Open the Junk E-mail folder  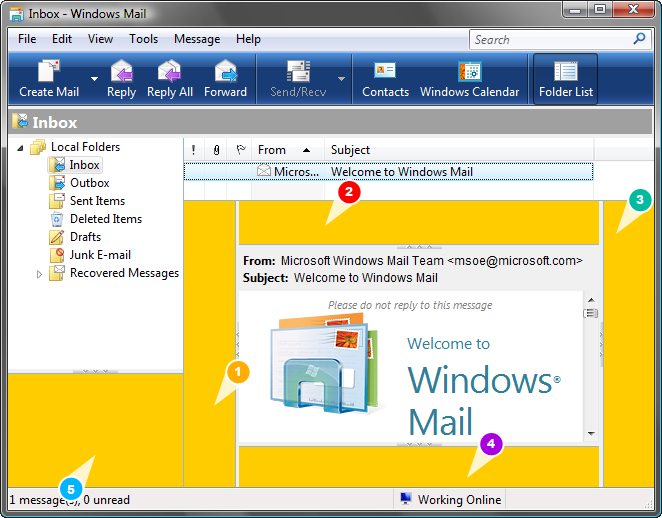tap(100, 255)
